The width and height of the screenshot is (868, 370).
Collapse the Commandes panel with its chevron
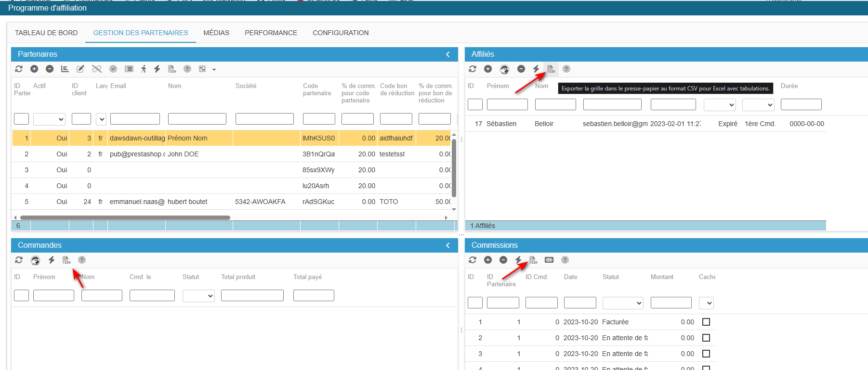coord(448,245)
